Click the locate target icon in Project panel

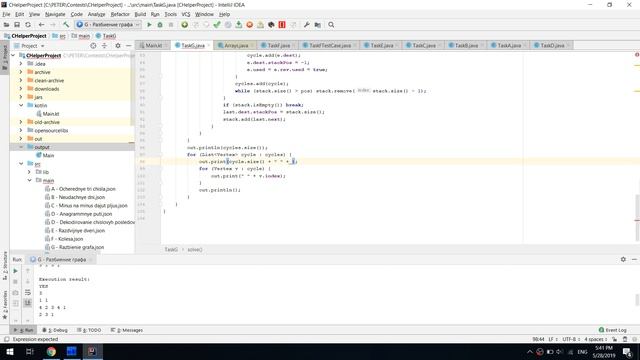93,46
